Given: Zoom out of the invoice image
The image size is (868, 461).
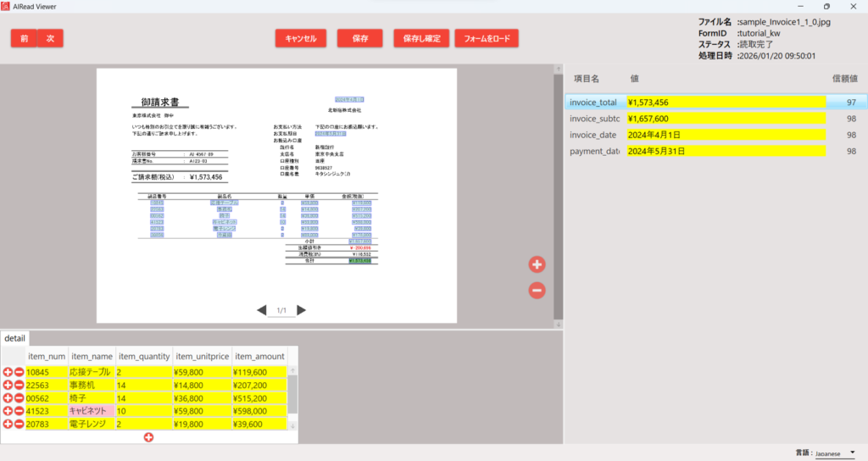Looking at the screenshot, I should click(537, 291).
